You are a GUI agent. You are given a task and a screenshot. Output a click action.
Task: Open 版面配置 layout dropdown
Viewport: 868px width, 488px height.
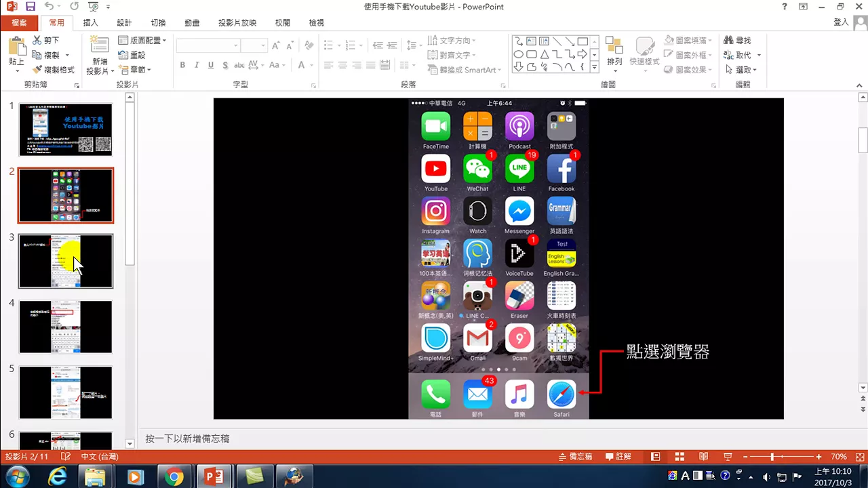click(142, 41)
